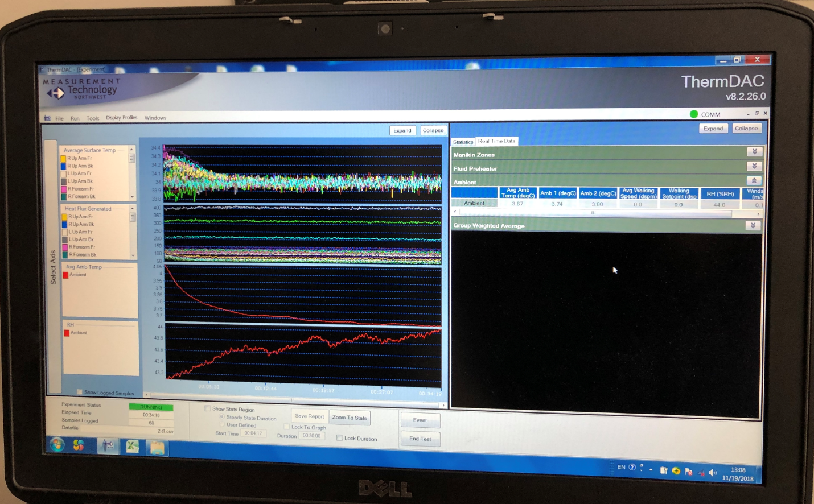Show hidden system tray icons arrow

tap(651, 469)
